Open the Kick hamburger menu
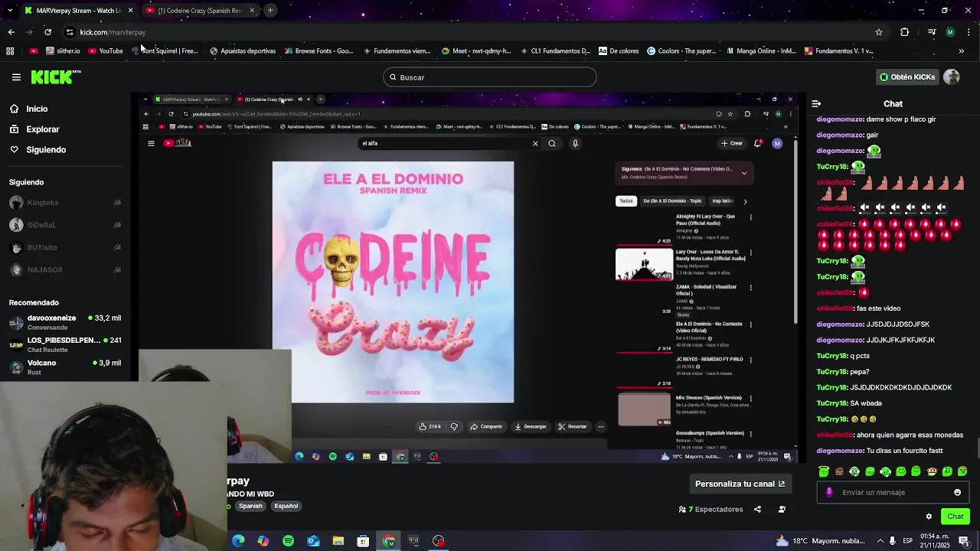The height and width of the screenshot is (551, 980). tap(16, 77)
